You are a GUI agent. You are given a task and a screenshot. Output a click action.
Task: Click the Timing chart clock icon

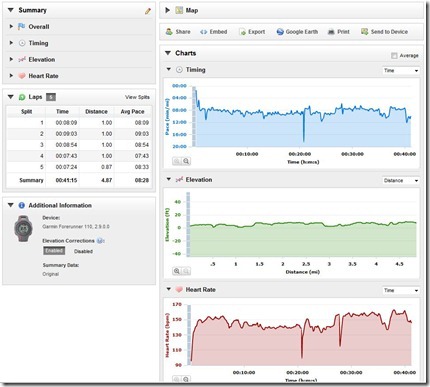179,70
